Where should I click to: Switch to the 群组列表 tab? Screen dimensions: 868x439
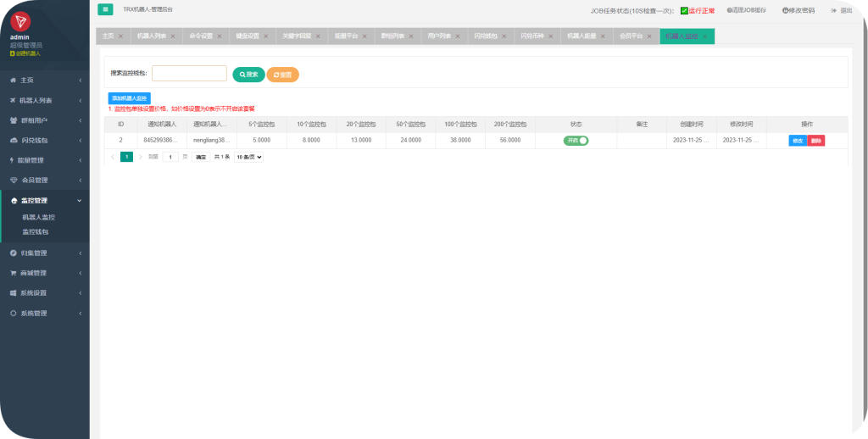tap(392, 36)
